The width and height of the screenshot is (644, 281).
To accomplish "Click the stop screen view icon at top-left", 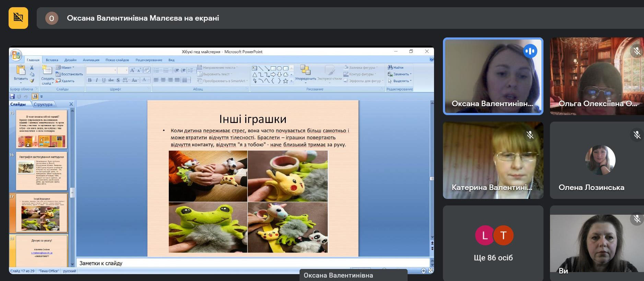I will click(18, 18).
